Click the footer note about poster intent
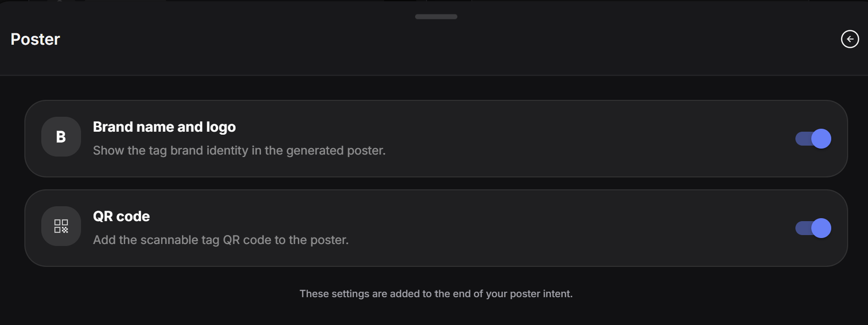The image size is (868, 325). 436,294
